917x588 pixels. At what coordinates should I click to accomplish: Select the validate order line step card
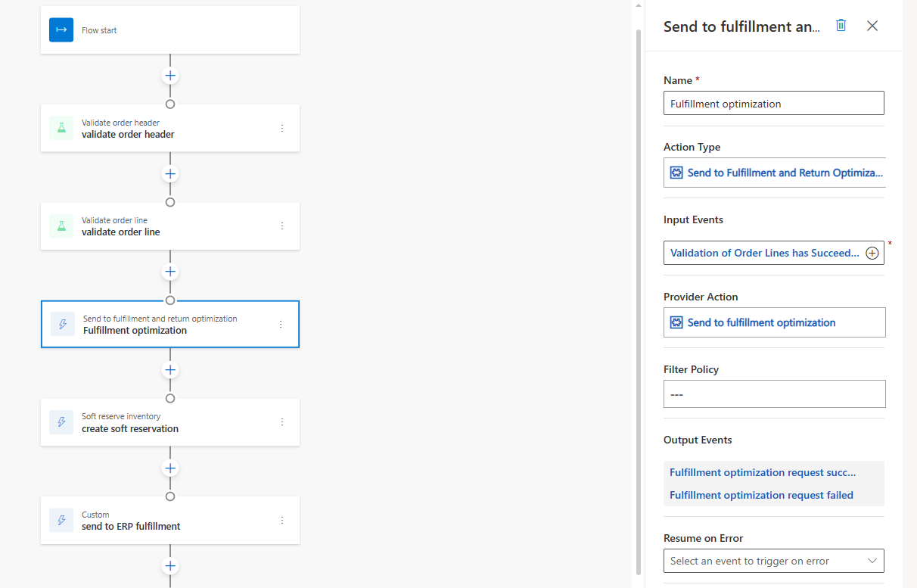point(170,226)
